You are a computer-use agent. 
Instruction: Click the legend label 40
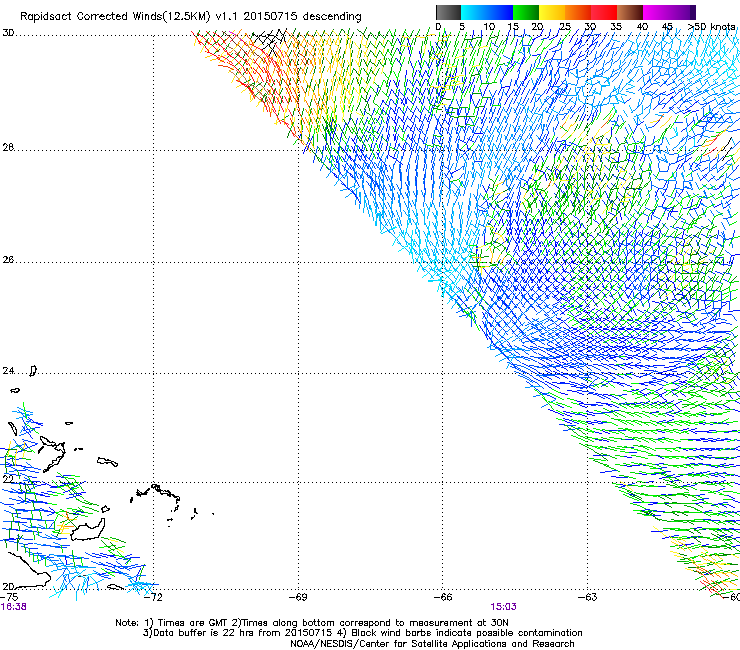click(642, 27)
